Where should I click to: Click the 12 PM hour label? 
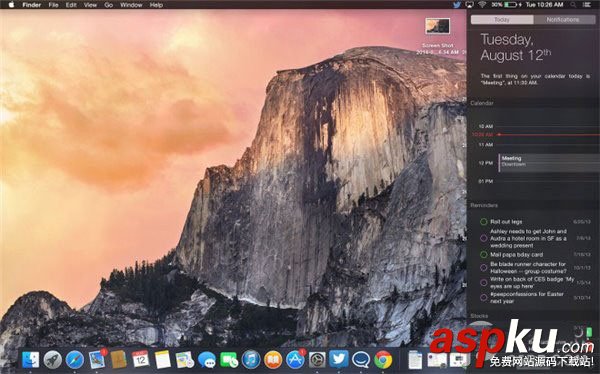pos(486,163)
